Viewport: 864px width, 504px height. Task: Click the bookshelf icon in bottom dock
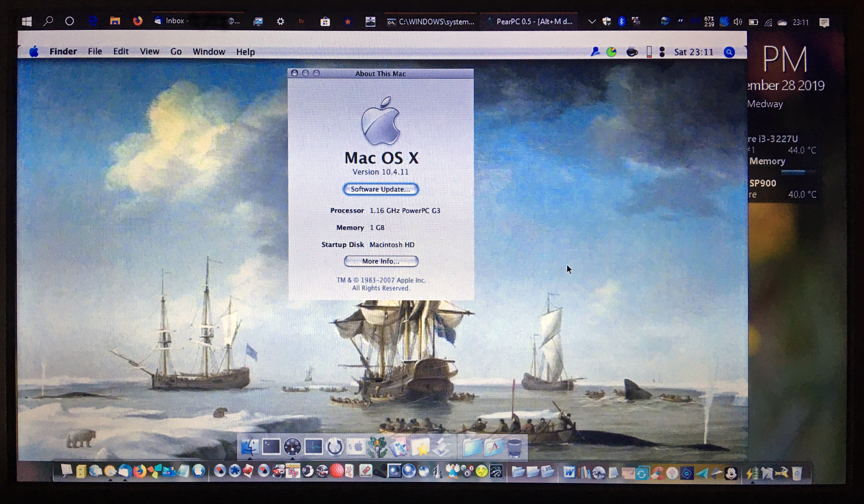tap(585, 472)
